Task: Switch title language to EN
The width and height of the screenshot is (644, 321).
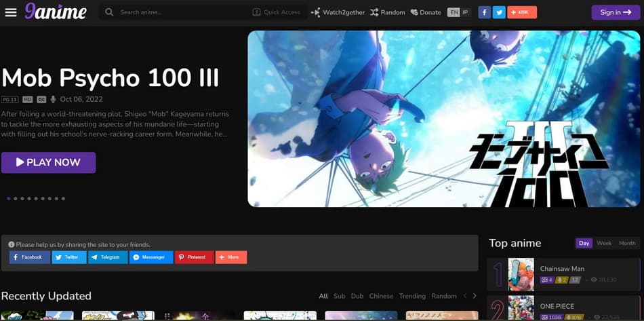Action: click(x=454, y=12)
